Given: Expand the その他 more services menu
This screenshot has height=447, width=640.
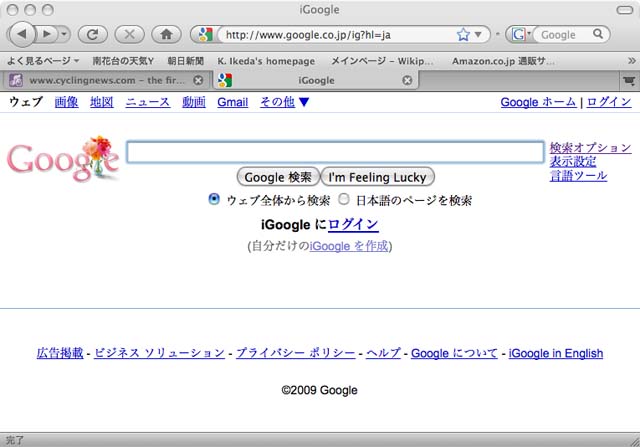Looking at the screenshot, I should (x=284, y=102).
